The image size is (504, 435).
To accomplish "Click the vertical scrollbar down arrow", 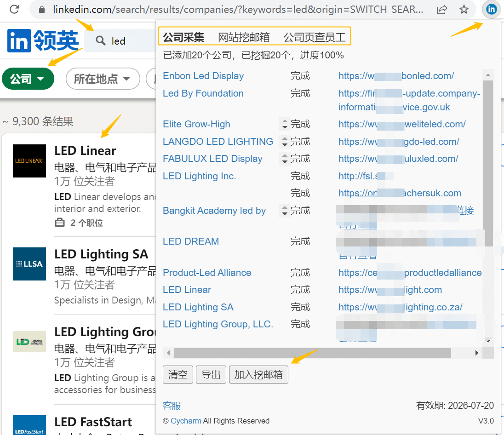I will click(x=488, y=341).
